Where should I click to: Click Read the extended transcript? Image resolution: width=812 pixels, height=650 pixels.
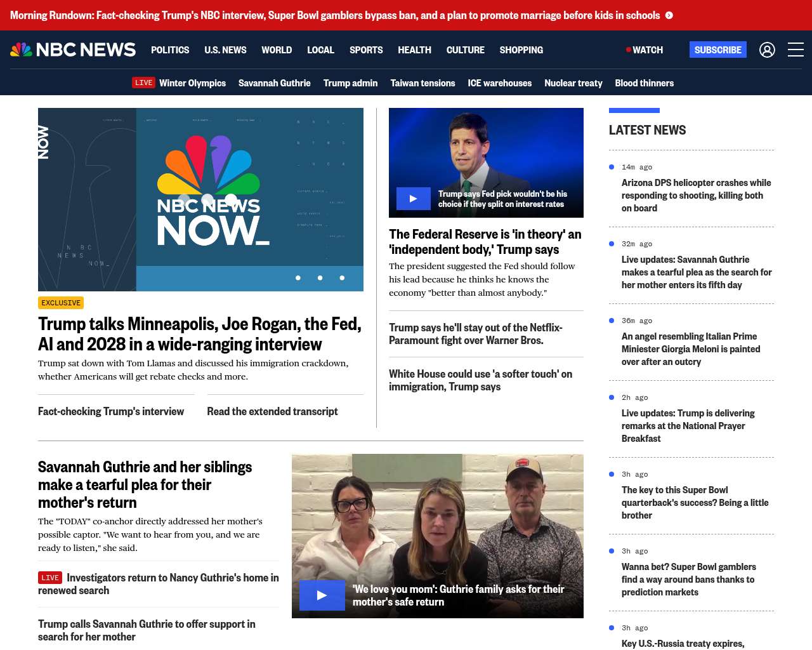click(x=272, y=411)
